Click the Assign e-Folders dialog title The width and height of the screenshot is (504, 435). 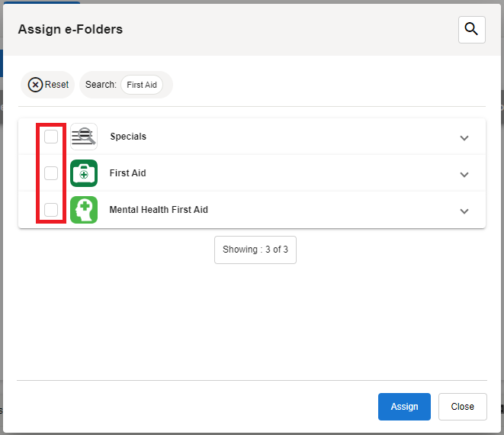pos(70,29)
